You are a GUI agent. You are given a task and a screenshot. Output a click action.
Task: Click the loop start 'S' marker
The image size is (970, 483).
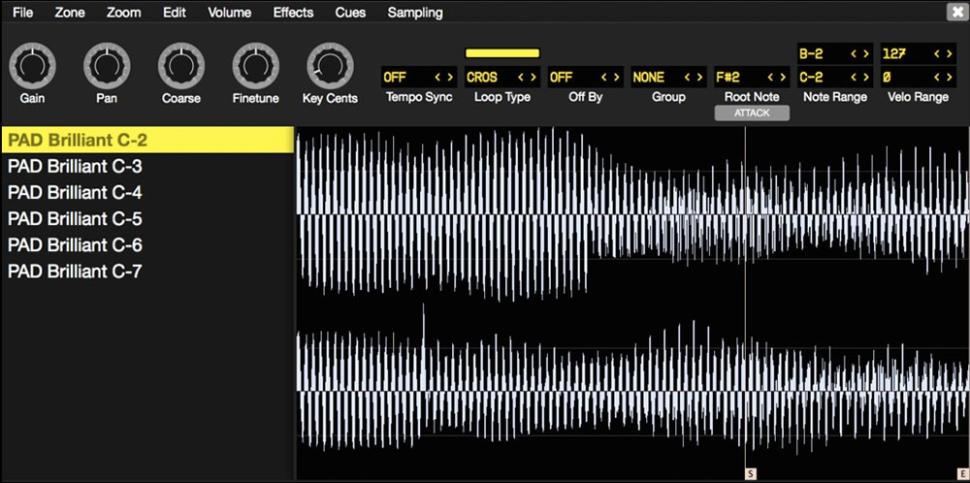[750, 473]
